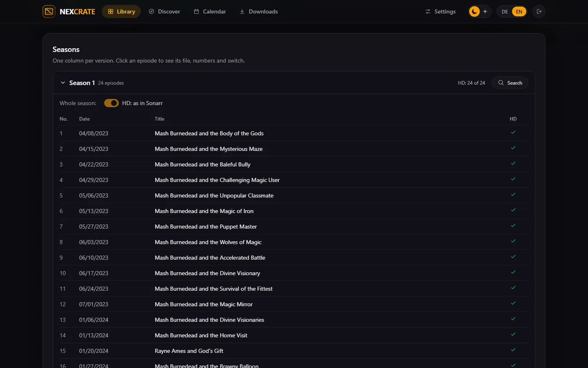Select light mode sun icon

click(x=485, y=11)
